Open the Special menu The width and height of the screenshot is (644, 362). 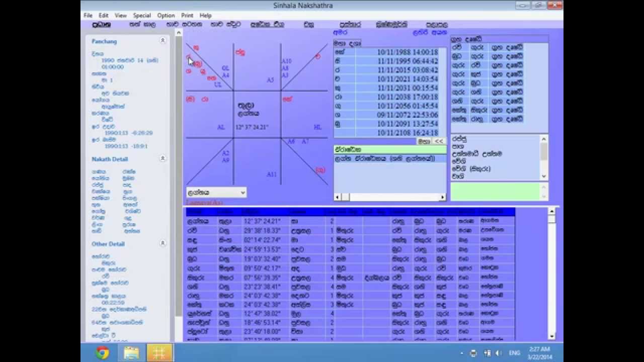(142, 16)
